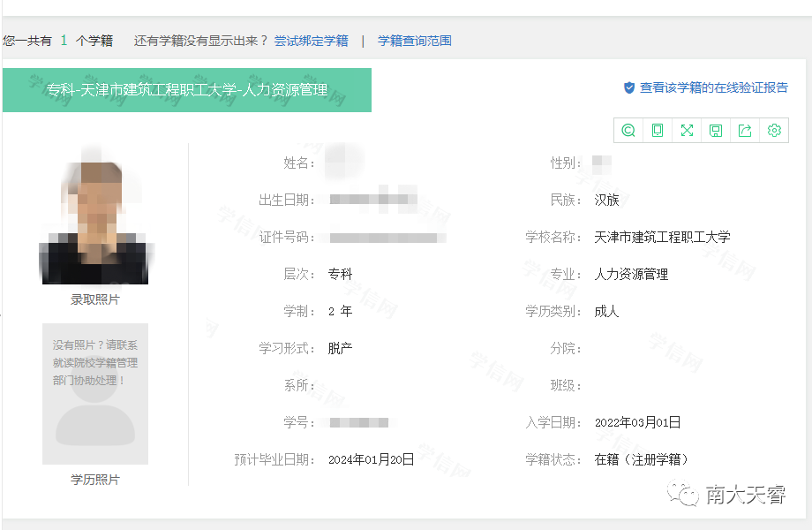Click the 预计毕业日期 field label
Image resolution: width=812 pixels, height=530 pixels.
274,459
